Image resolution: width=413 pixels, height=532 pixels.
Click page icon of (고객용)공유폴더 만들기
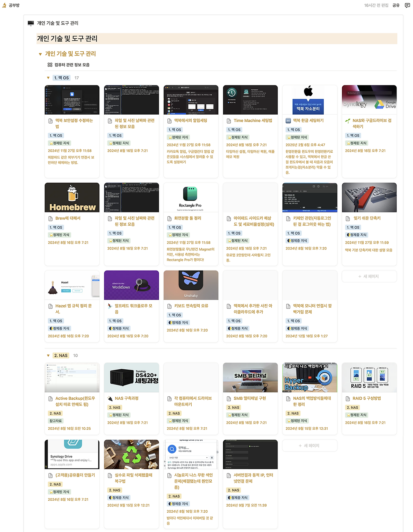(x=50, y=476)
